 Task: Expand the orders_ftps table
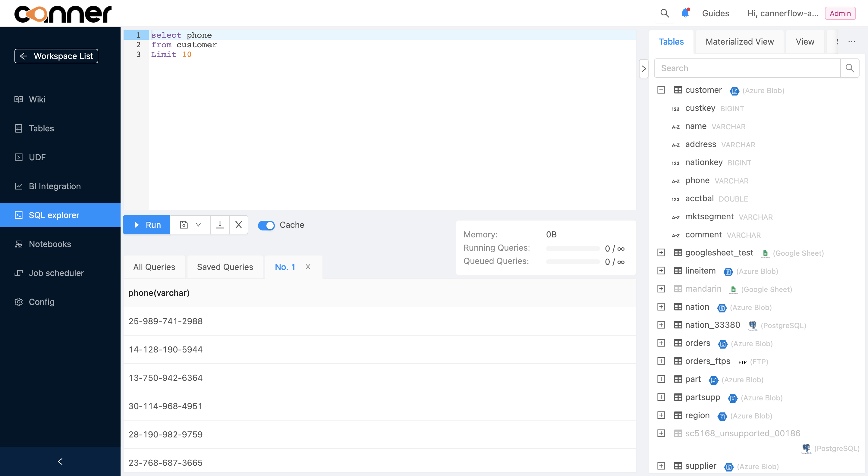661,361
